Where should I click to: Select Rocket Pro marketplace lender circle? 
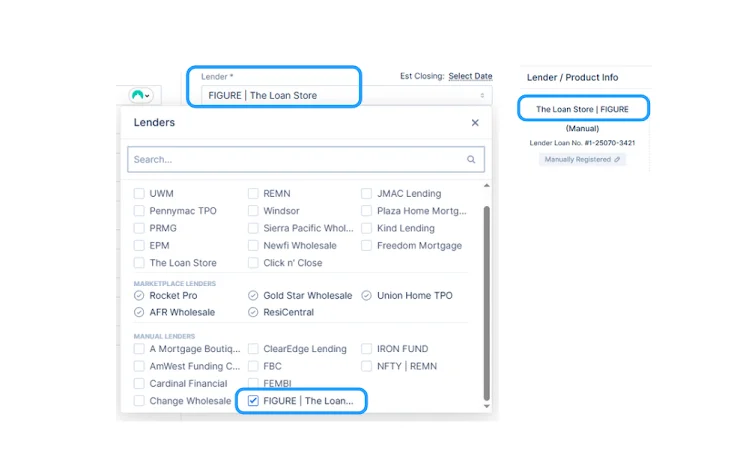139,295
